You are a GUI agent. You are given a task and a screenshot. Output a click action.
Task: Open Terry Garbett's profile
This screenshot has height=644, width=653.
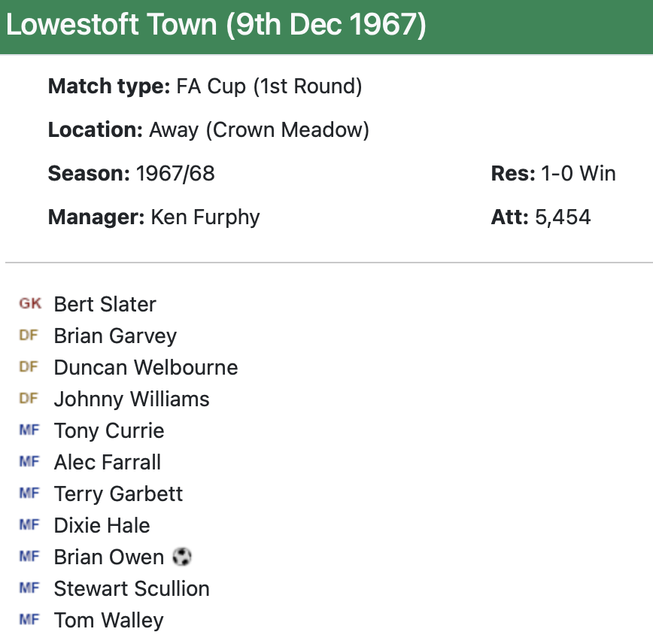click(x=119, y=494)
